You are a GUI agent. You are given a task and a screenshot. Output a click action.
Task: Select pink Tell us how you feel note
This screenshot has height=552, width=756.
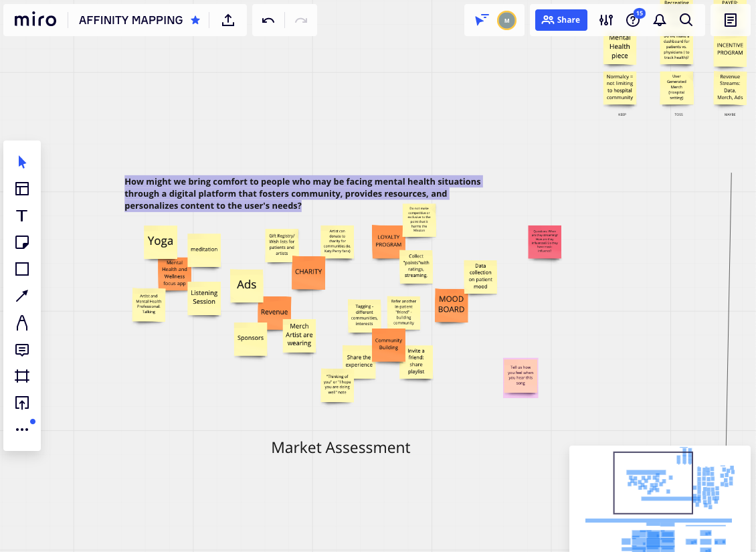pyautogui.click(x=521, y=376)
